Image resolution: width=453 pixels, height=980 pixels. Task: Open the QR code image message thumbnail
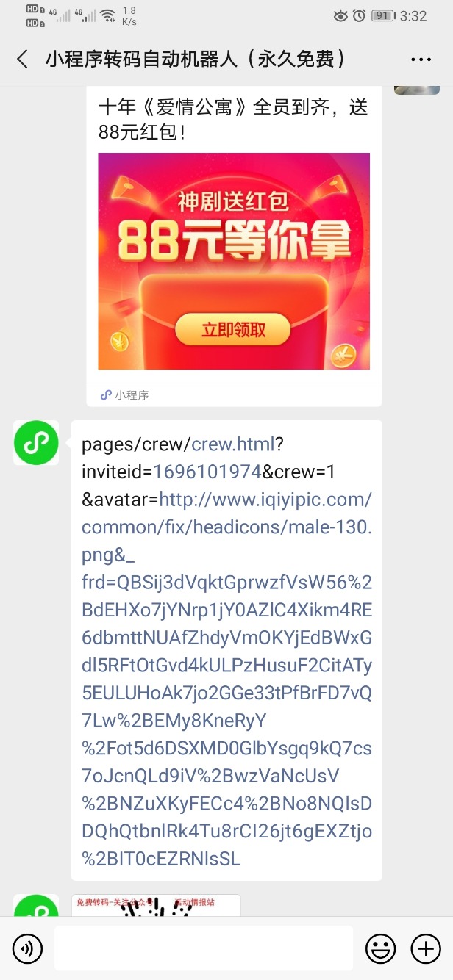click(156, 905)
